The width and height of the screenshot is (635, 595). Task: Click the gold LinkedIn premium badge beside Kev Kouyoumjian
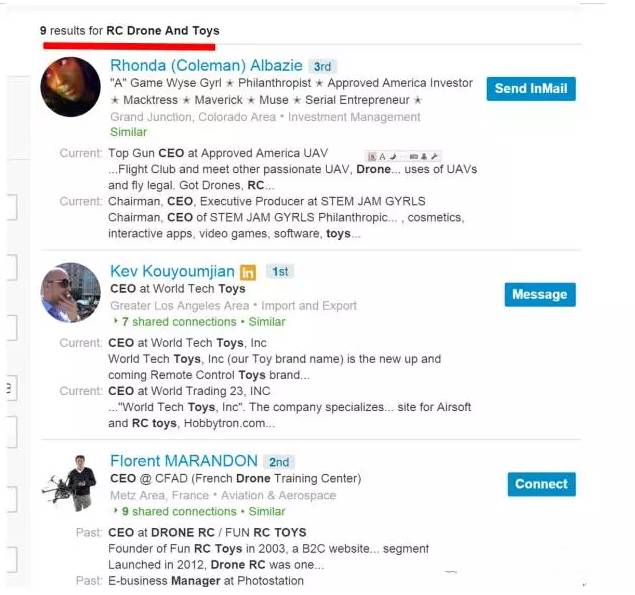pyautogui.click(x=248, y=272)
